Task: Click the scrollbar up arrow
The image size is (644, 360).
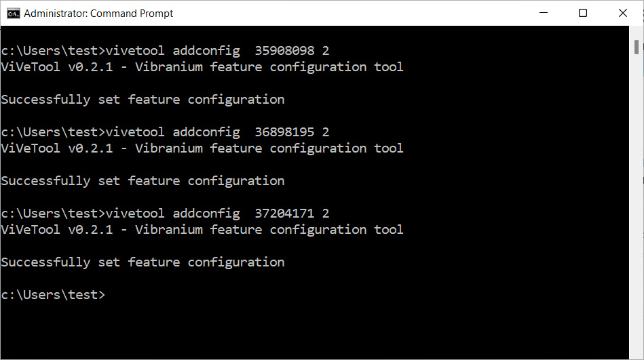Action: pyautogui.click(x=637, y=33)
